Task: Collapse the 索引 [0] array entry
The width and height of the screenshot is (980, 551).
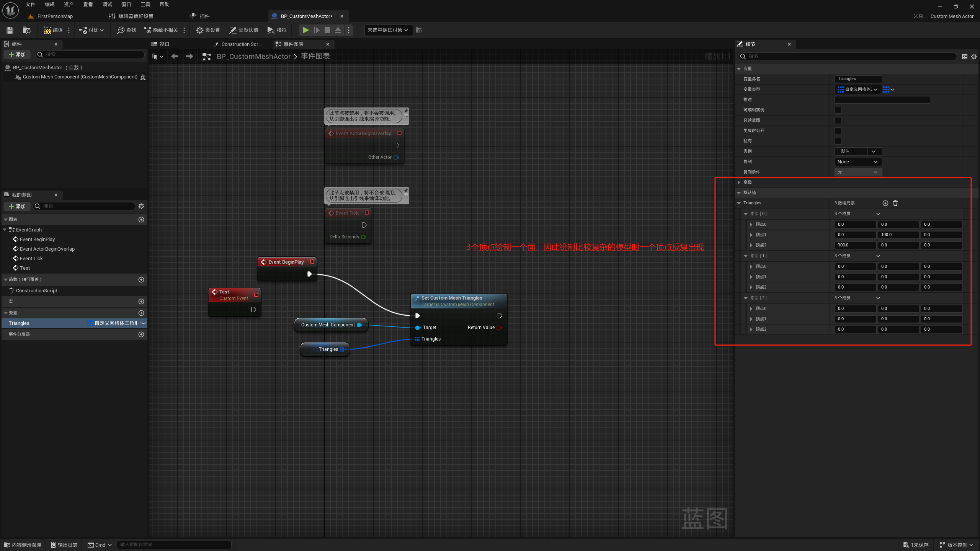Action: [746, 214]
